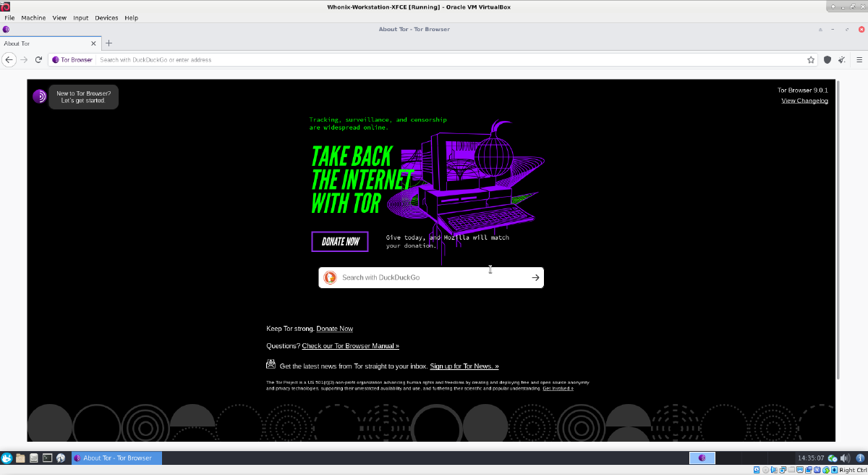868x475 pixels.
Task: Bookmark this page with the star icon
Action: (812, 59)
